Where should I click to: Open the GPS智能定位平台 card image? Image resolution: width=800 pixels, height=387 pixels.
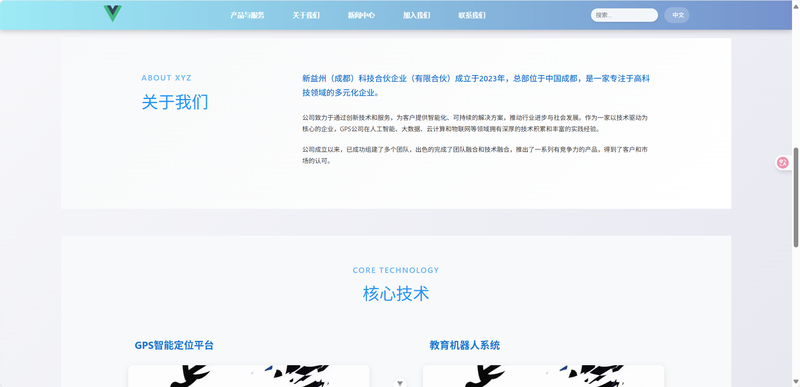248,376
